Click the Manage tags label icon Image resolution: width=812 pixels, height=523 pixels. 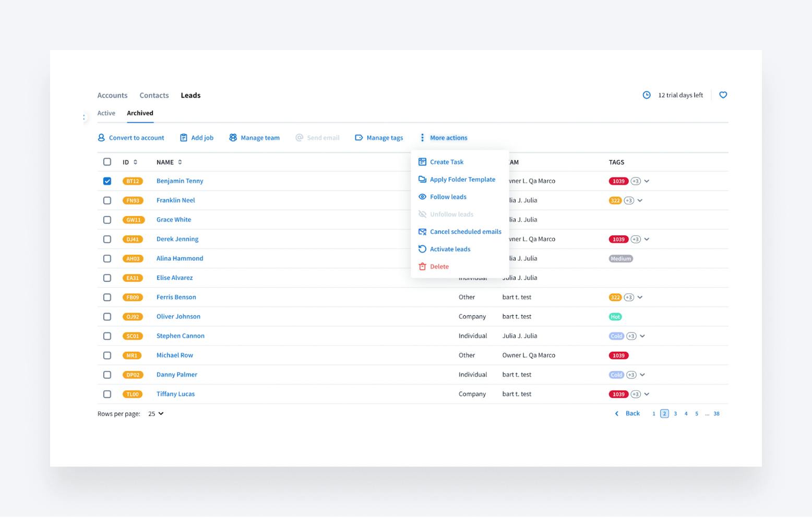click(359, 138)
